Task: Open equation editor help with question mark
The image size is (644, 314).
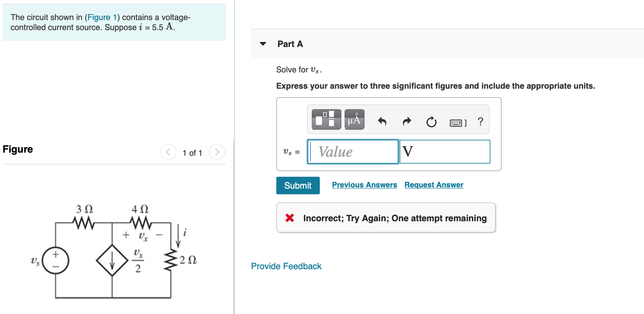Action: (480, 122)
